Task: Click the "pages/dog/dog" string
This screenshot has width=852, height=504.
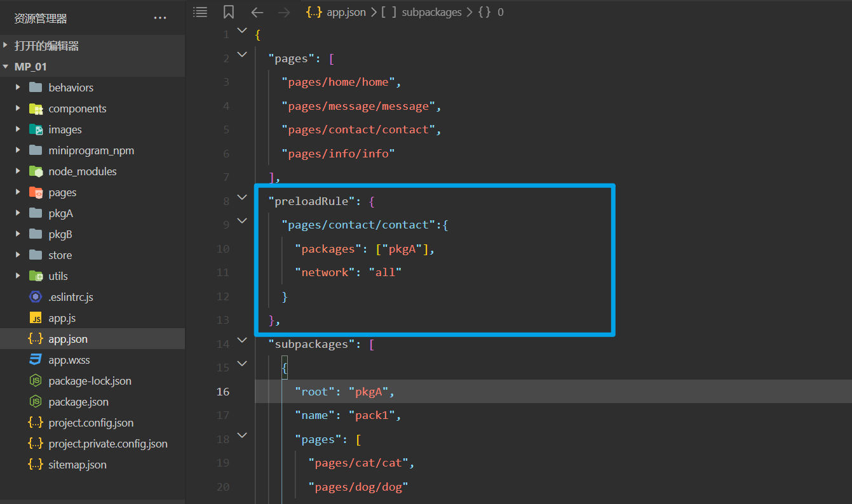Action: (359, 487)
